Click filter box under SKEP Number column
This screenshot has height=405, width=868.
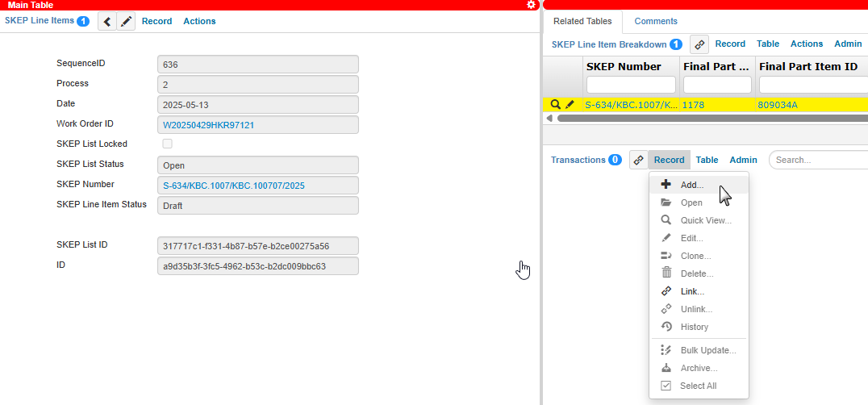click(631, 85)
